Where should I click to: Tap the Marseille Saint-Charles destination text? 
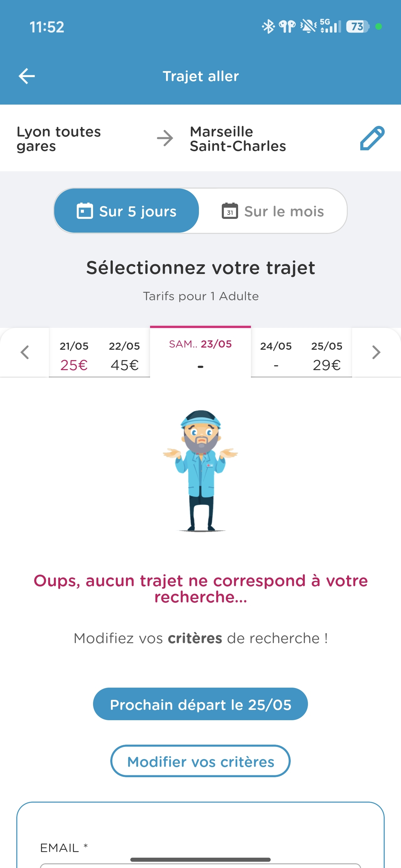click(x=238, y=138)
